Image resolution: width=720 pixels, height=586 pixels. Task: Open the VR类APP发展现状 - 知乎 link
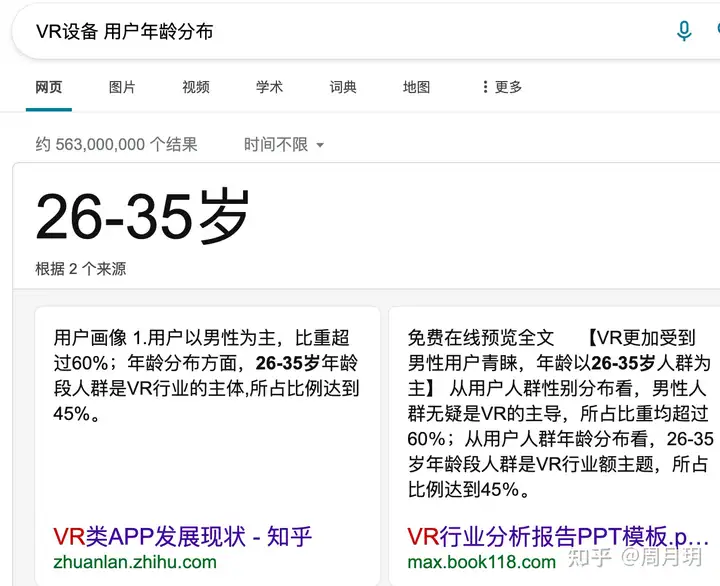(x=182, y=536)
